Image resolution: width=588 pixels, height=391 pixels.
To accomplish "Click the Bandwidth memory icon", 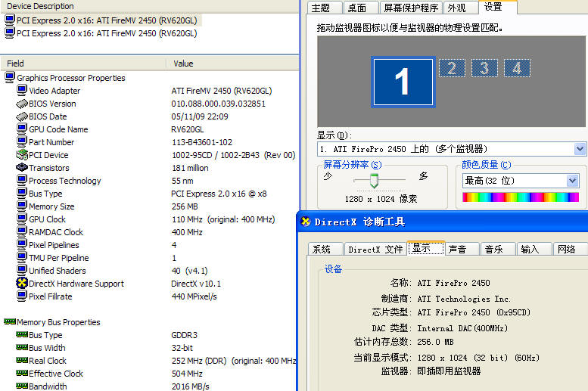I will pyautogui.click(x=22, y=386).
